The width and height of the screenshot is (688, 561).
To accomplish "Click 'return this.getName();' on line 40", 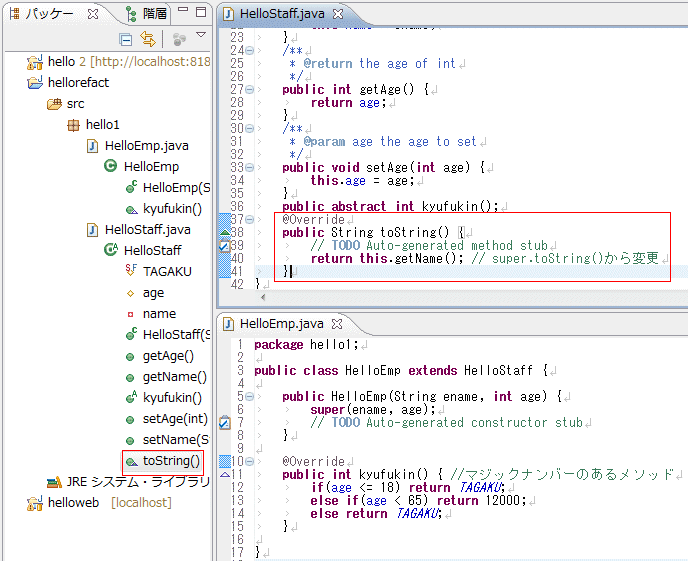I will (x=387, y=258).
